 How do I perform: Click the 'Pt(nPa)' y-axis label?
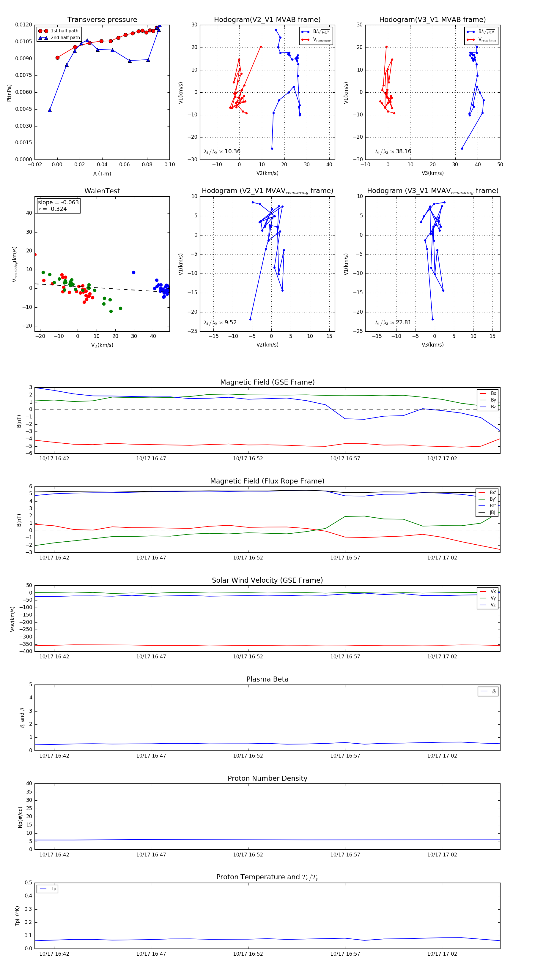pos(9,92)
